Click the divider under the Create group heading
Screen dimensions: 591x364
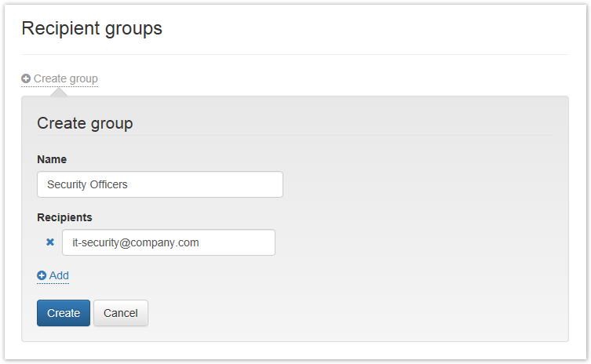294,136
